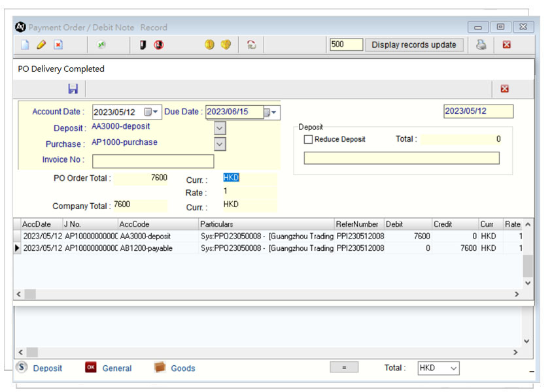Click the Invoice No input field

pyautogui.click(x=153, y=161)
